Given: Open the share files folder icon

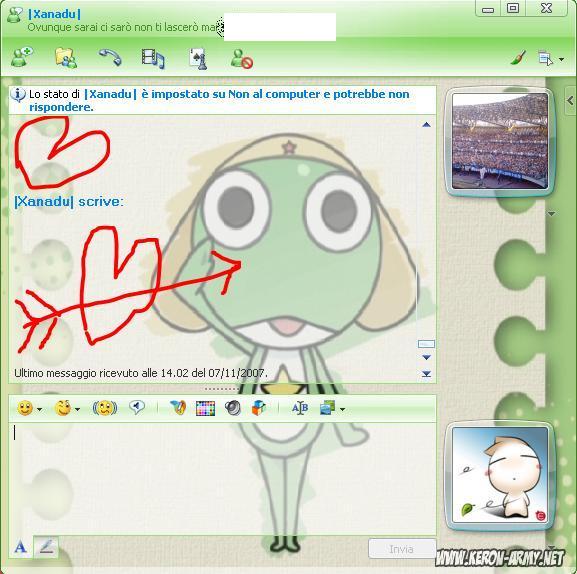Looking at the screenshot, I should click(x=66, y=58).
